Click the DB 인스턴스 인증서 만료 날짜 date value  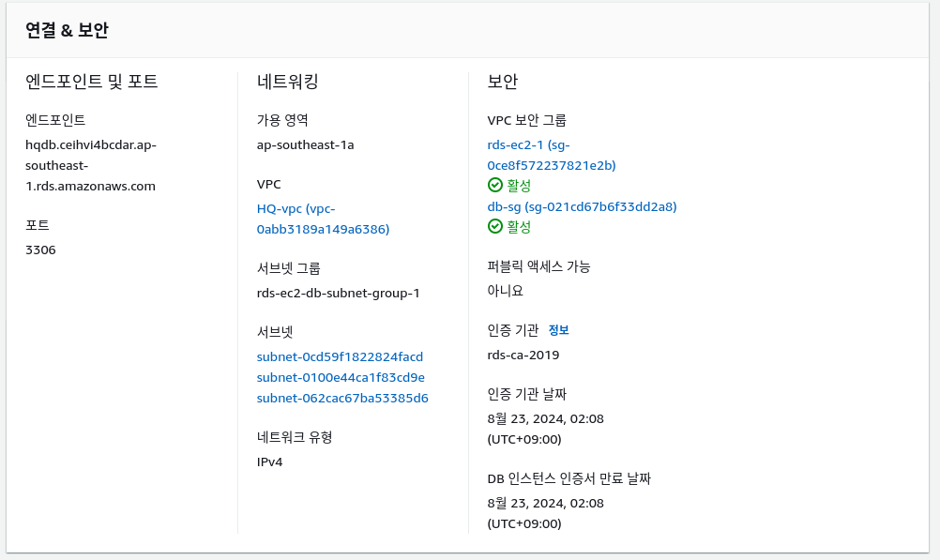click(546, 513)
